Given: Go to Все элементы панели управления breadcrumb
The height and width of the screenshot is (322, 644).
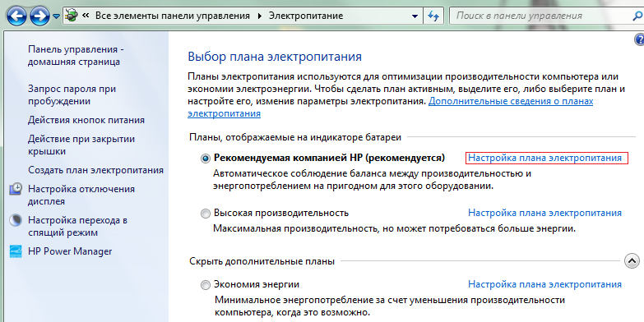Looking at the screenshot, I should point(173,16).
